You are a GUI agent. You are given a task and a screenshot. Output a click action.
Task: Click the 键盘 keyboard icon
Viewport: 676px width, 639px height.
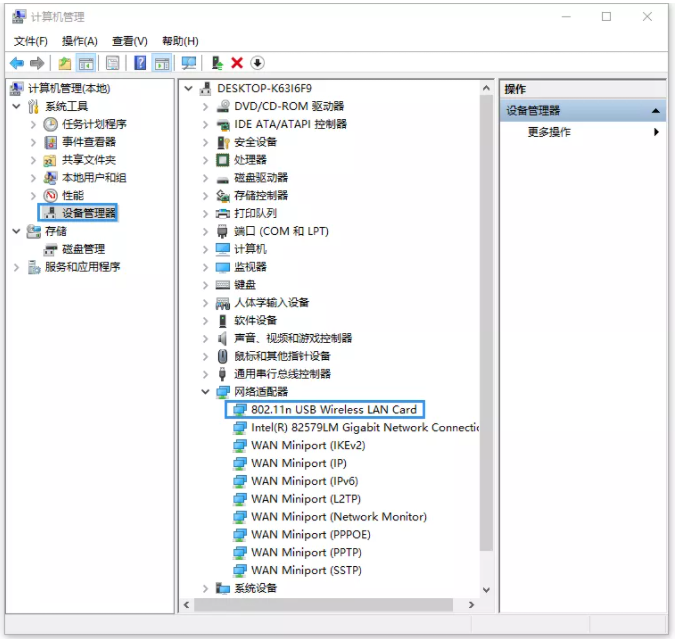coord(223,285)
